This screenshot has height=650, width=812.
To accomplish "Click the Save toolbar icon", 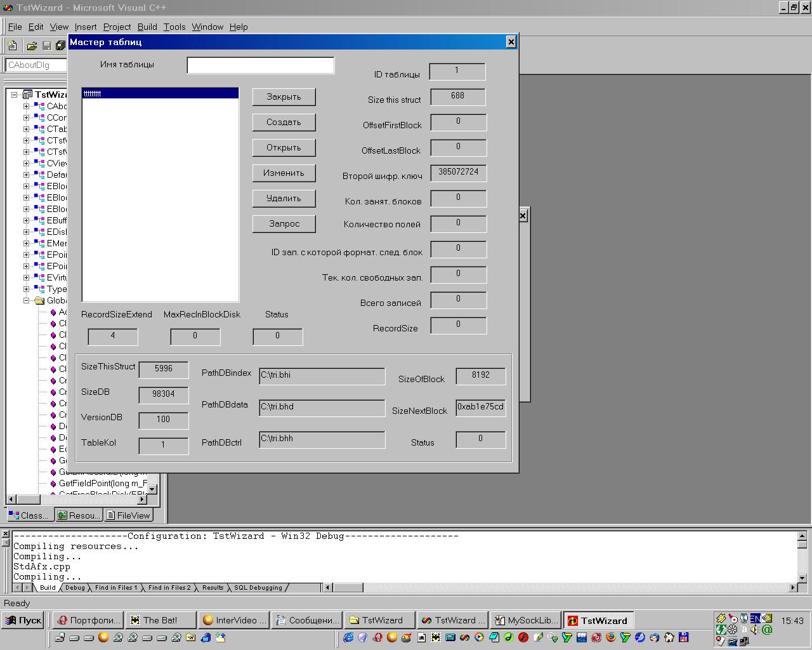I will coord(46,46).
